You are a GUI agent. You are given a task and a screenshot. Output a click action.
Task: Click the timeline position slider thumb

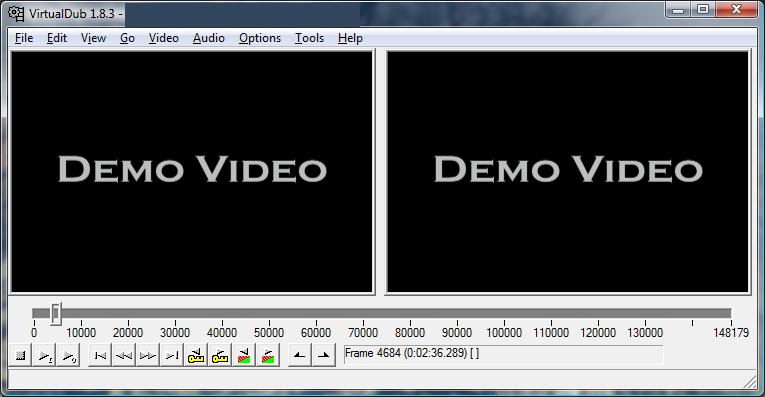click(56, 313)
